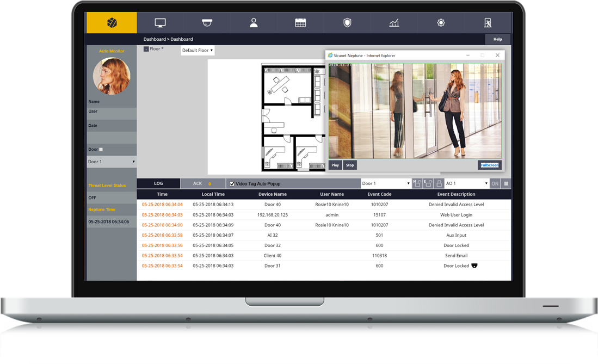Click the Local Time column header
Viewport: 598px width, 364px height.
click(213, 194)
